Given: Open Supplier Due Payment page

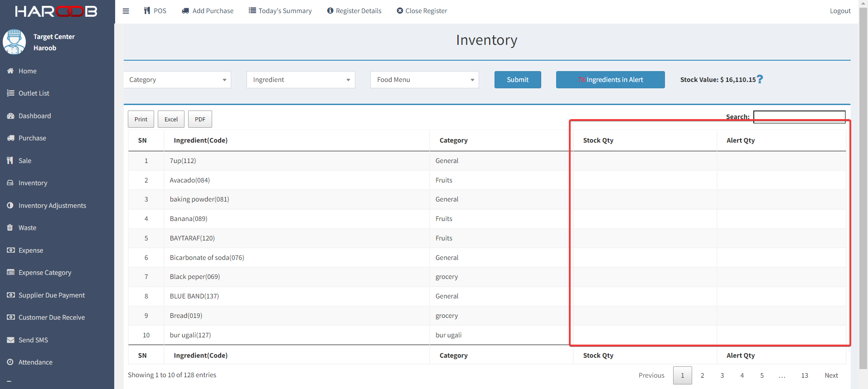Looking at the screenshot, I should coord(52,295).
